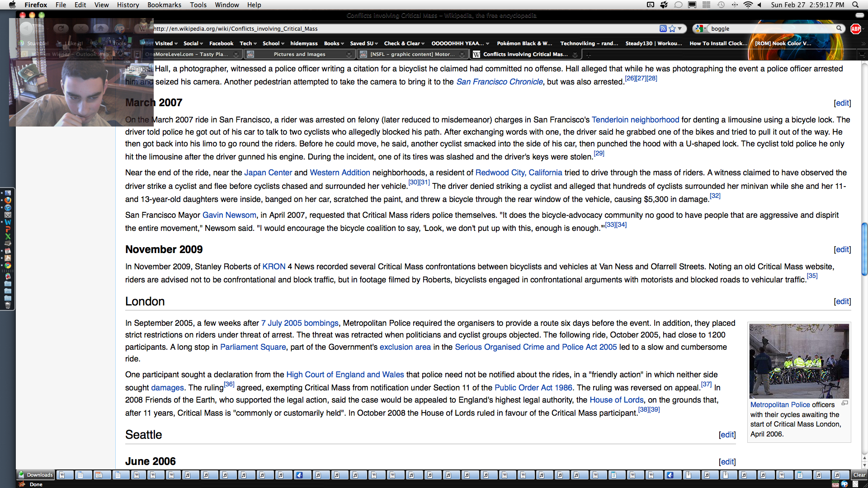This screenshot has width=868, height=488.
Task: Click the RSS feed icon in address bar
Action: tap(663, 28)
